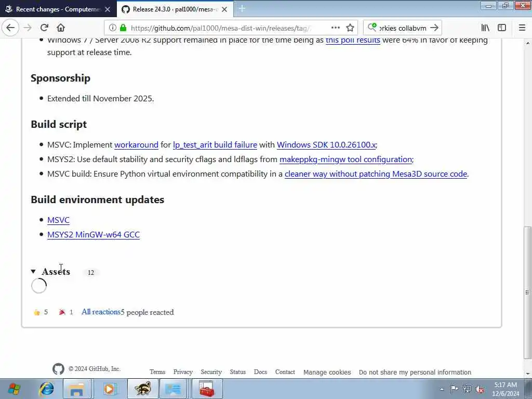Open a new tab with plus

pyautogui.click(x=242, y=9)
